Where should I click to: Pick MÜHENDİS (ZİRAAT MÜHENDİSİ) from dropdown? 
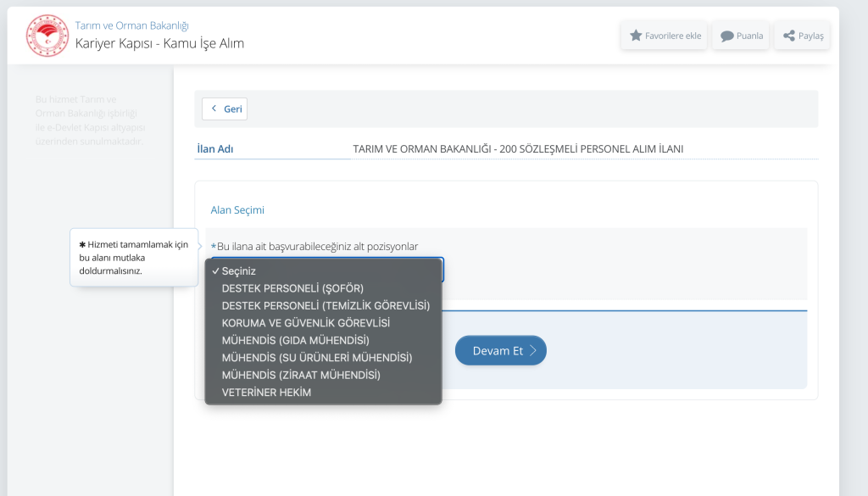click(x=300, y=375)
